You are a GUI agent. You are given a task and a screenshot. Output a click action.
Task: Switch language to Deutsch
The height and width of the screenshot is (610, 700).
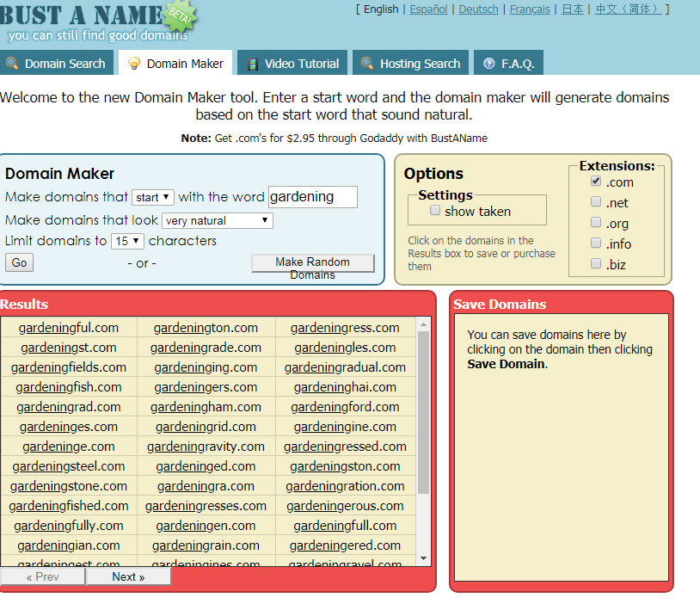pyautogui.click(x=477, y=9)
